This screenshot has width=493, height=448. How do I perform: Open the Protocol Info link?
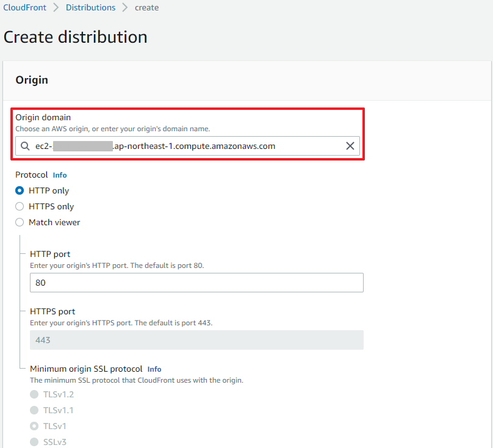[x=60, y=175]
